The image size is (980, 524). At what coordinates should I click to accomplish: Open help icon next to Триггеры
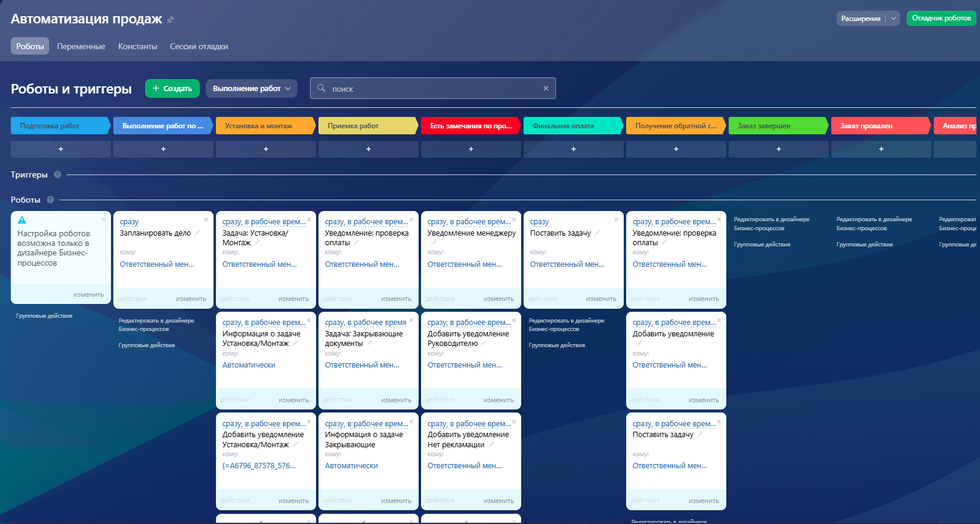tap(58, 174)
